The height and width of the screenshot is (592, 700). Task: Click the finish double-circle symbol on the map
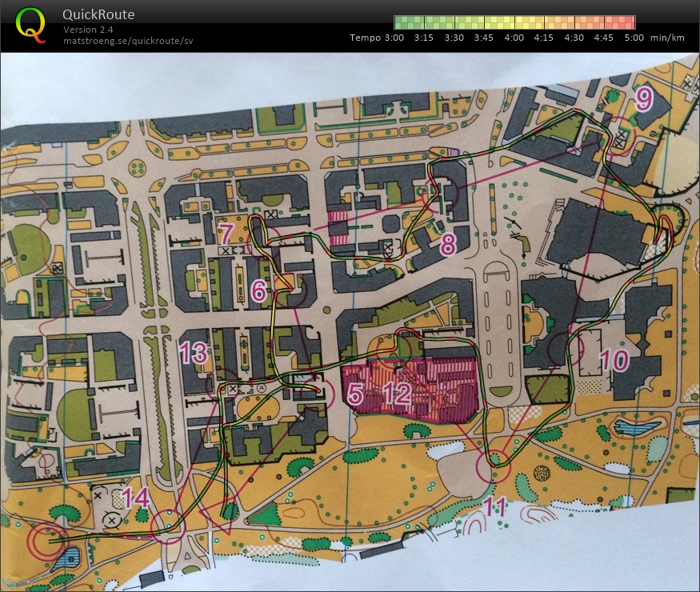pos(47,541)
